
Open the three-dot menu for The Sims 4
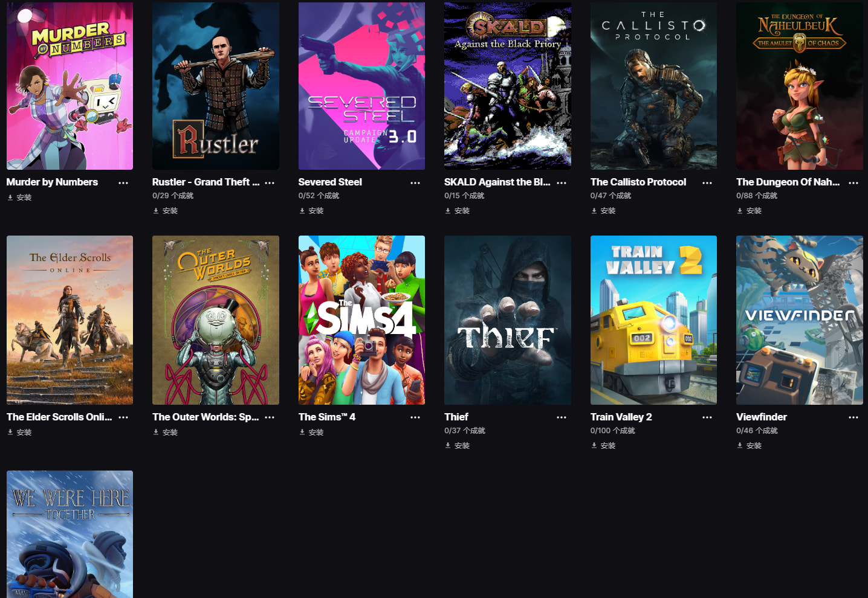415,417
